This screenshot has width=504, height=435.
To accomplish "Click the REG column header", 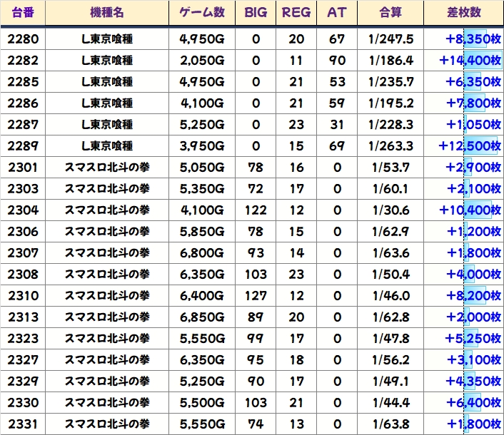I will pyautogui.click(x=296, y=13).
